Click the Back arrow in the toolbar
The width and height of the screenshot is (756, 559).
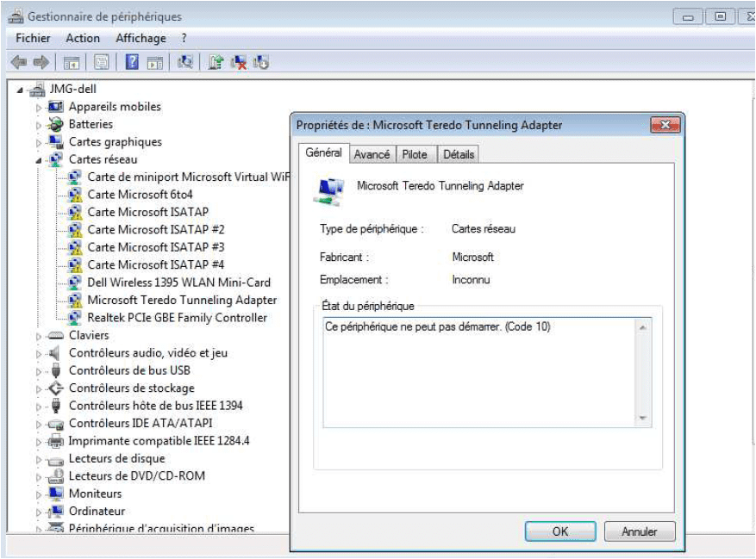coord(19,62)
